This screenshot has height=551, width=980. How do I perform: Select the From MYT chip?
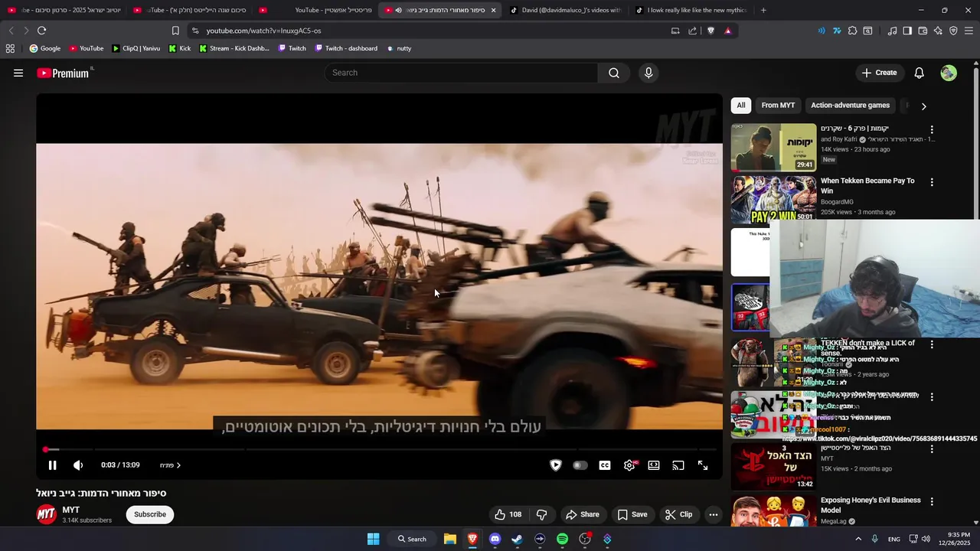(x=778, y=106)
